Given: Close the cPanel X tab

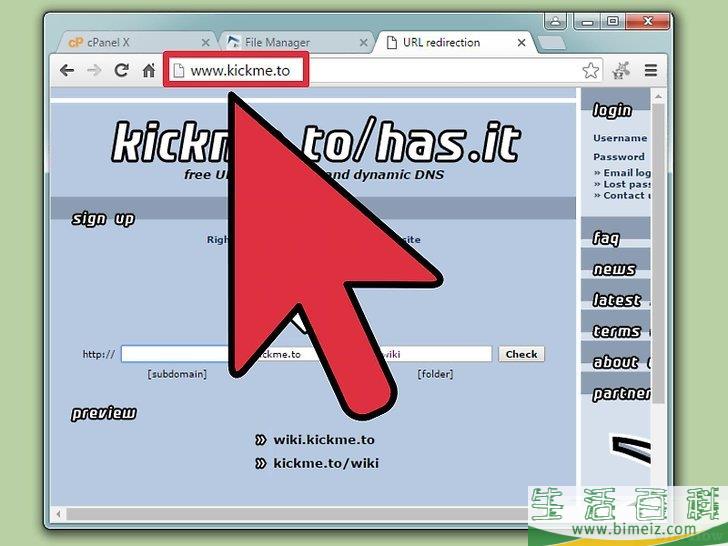Looking at the screenshot, I should click(206, 43).
